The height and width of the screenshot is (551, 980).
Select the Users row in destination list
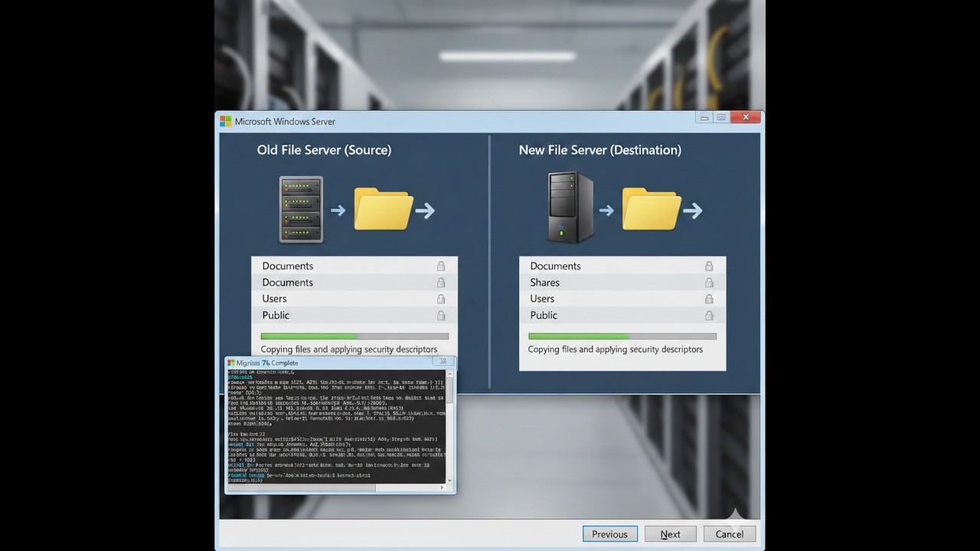tap(622, 299)
